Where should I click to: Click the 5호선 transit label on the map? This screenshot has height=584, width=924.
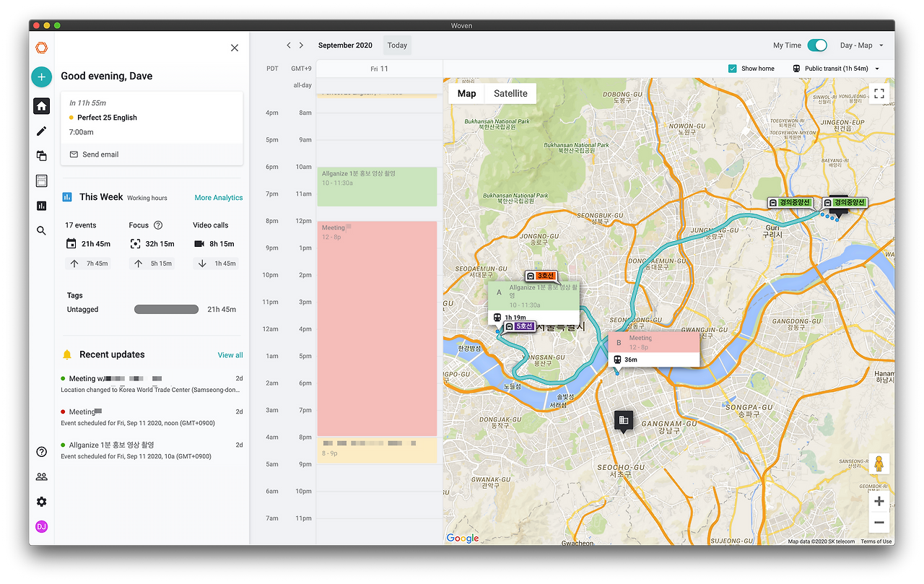click(520, 326)
